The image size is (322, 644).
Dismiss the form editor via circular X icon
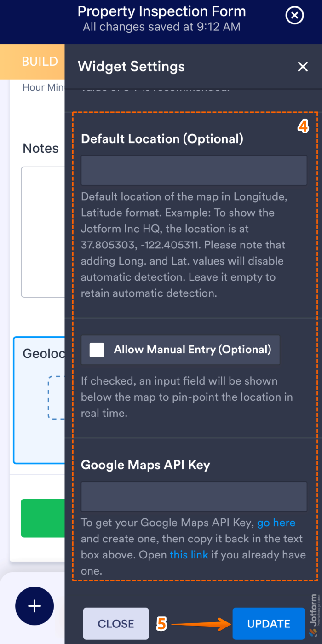[294, 16]
